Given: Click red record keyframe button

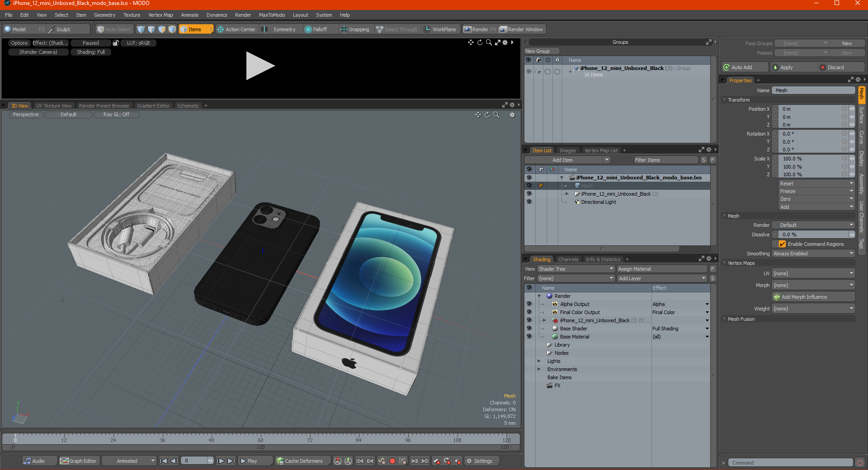Looking at the screenshot, I should click(392, 461).
